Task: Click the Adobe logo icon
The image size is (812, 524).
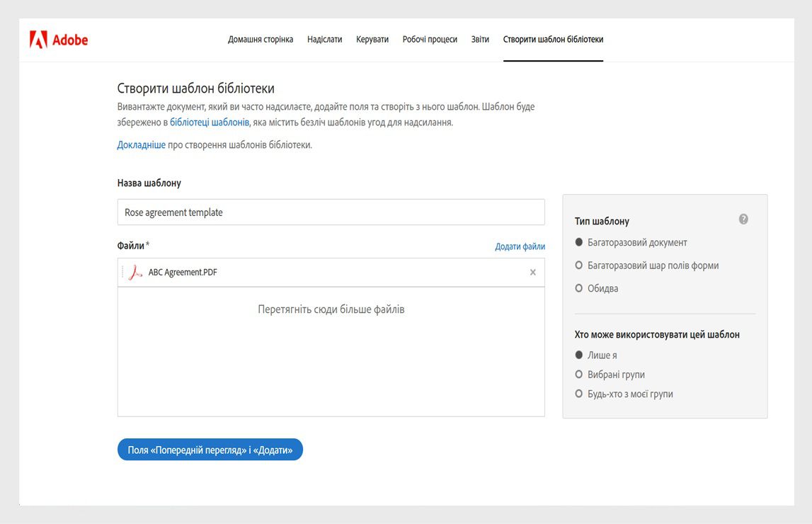Action: click(x=38, y=40)
